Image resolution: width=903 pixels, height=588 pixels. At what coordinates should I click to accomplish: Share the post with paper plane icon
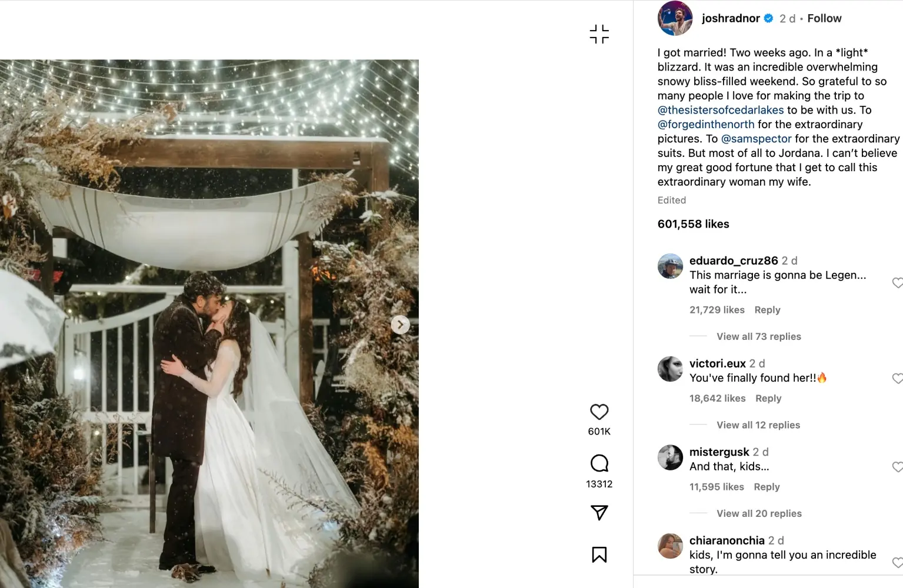(599, 513)
